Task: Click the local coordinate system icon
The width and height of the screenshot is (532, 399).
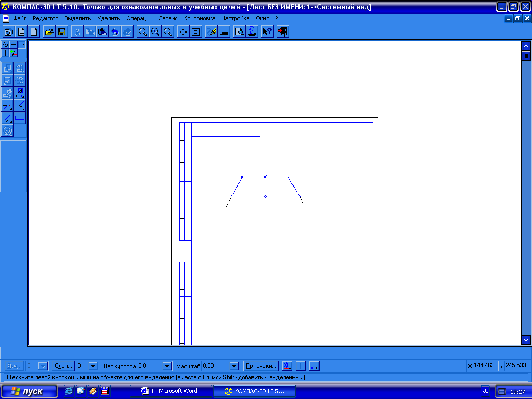Action: 314,366
